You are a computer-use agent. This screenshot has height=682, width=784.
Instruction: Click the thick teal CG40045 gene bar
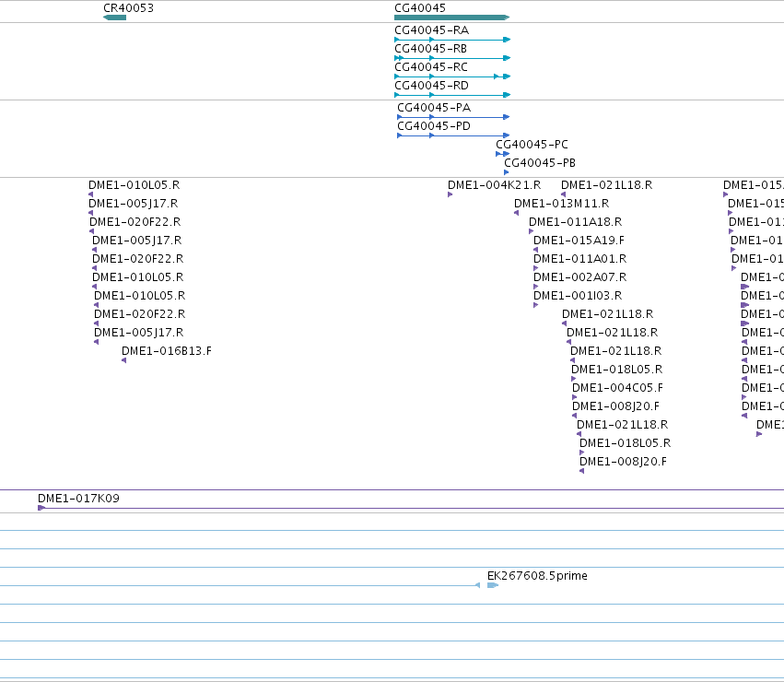pos(452,18)
